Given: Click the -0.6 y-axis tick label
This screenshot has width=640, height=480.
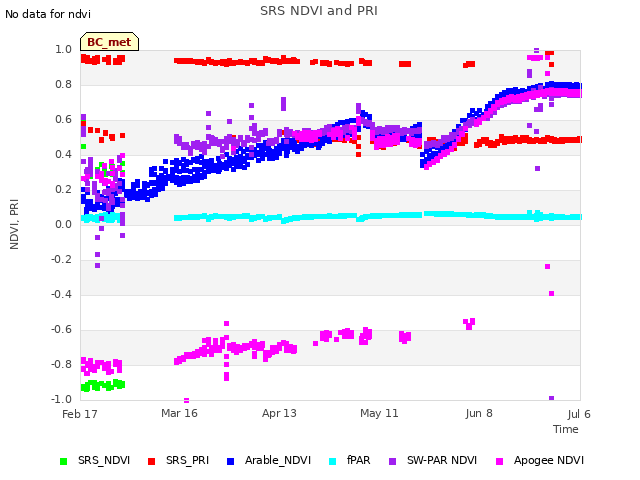Looking at the screenshot, I should click(x=61, y=329).
